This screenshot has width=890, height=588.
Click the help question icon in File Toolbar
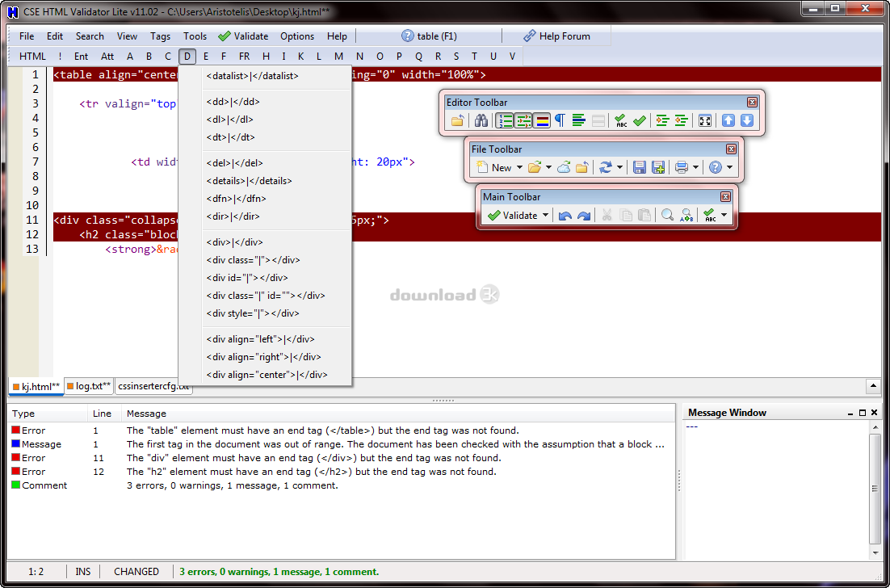pos(716,167)
